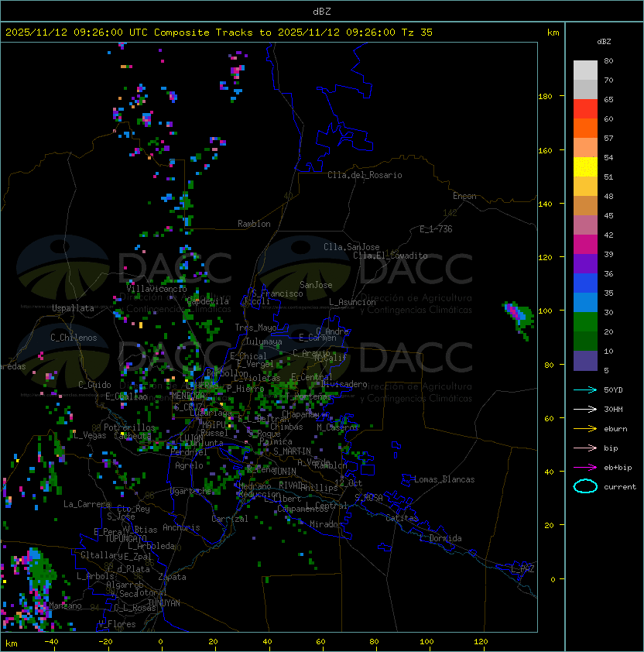Screen dimensions: 644x652
Task: Click the Ramblon label near top center
Action: pos(254,224)
